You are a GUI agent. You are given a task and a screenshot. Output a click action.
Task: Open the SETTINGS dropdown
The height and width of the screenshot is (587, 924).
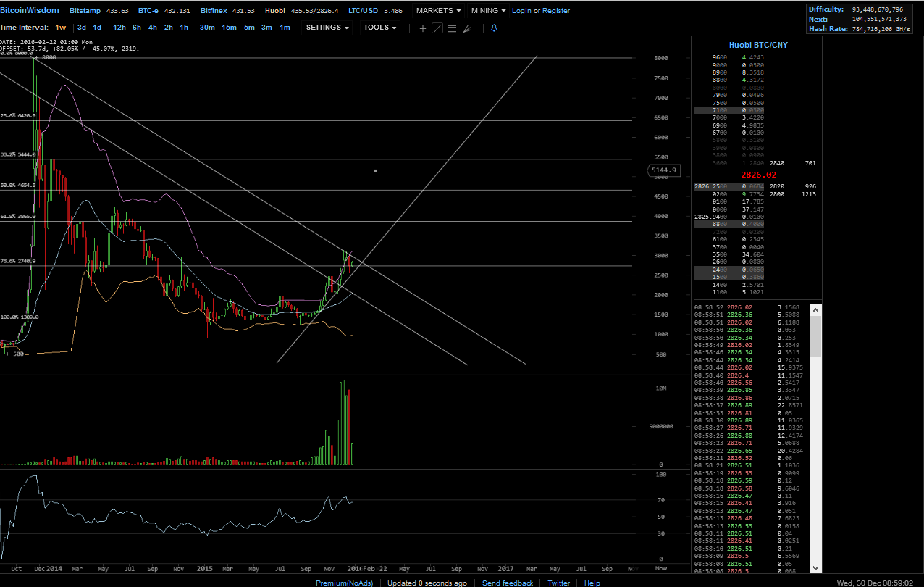(x=327, y=28)
